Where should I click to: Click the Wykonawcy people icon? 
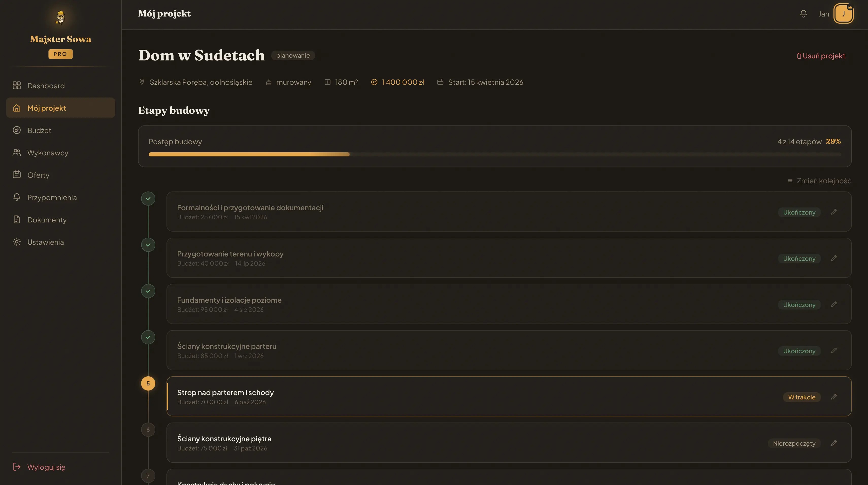[x=16, y=153]
